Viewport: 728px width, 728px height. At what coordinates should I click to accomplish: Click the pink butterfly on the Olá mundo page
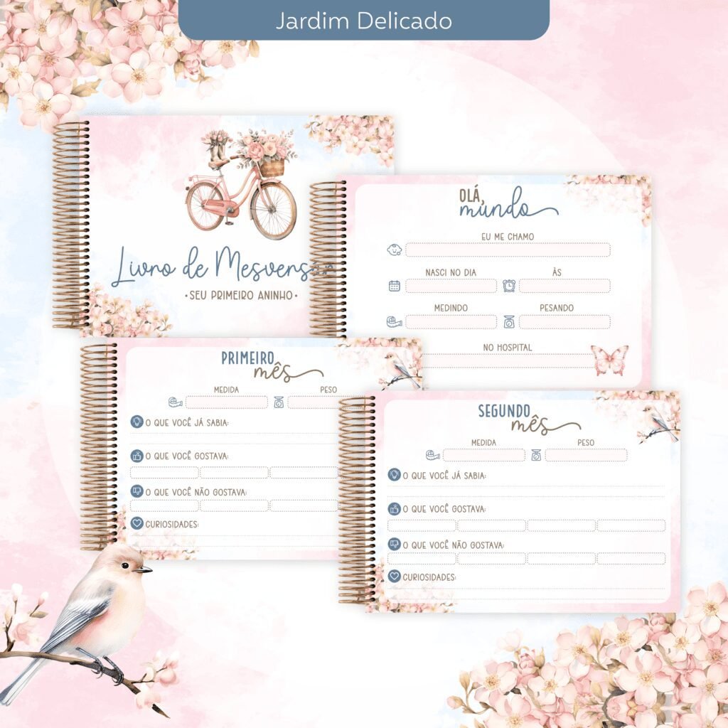click(609, 360)
